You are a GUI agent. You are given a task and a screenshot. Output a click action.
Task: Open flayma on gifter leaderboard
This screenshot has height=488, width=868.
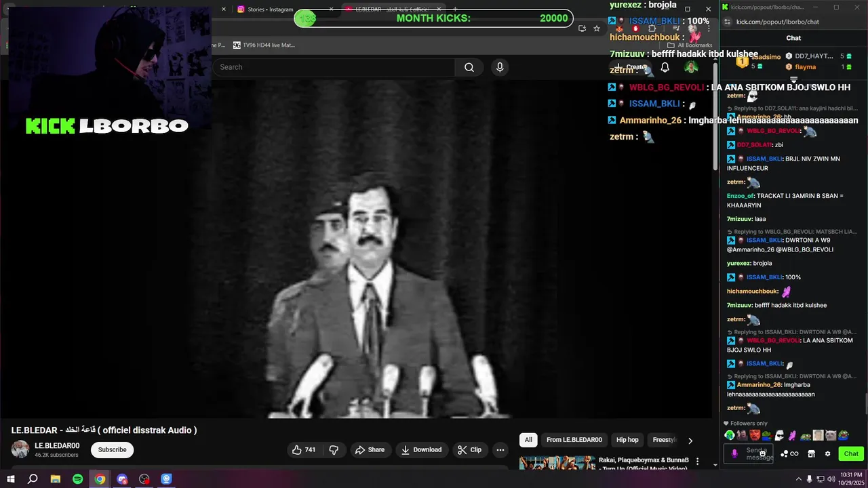[804, 66]
